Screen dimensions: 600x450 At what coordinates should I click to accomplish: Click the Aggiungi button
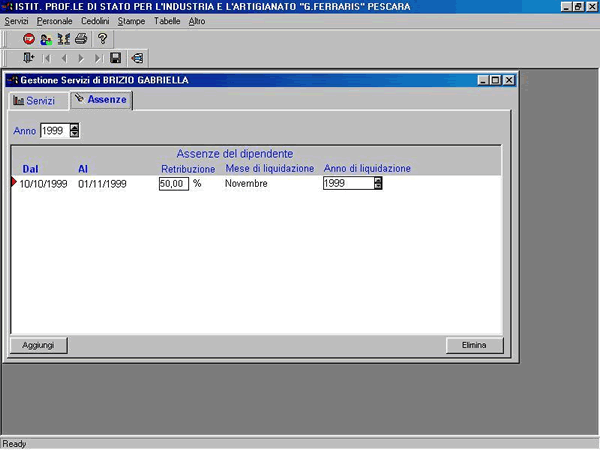click(38, 345)
